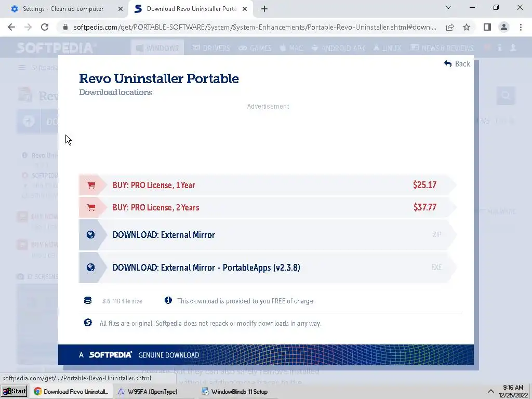Click the site lock icon in the address bar
This screenshot has width=532, height=399.
[65, 27]
